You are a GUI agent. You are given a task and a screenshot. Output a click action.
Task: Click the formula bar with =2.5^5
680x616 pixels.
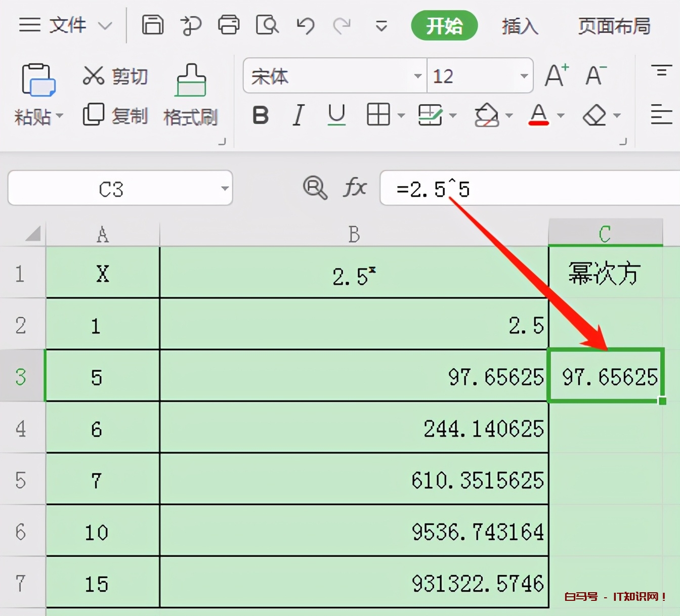[530, 188]
